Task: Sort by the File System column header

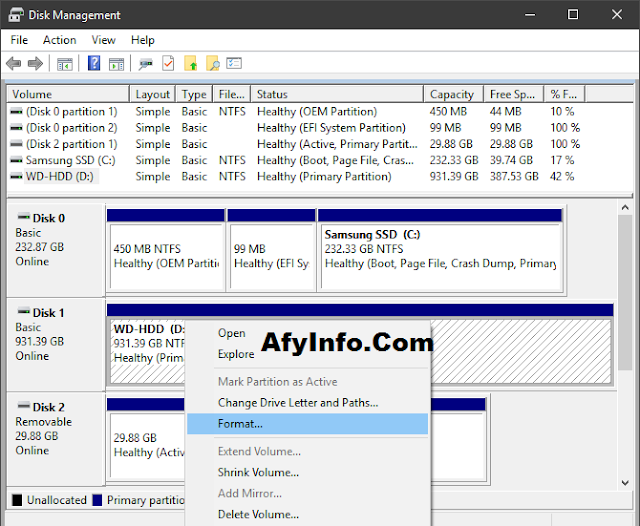Action: click(231, 94)
